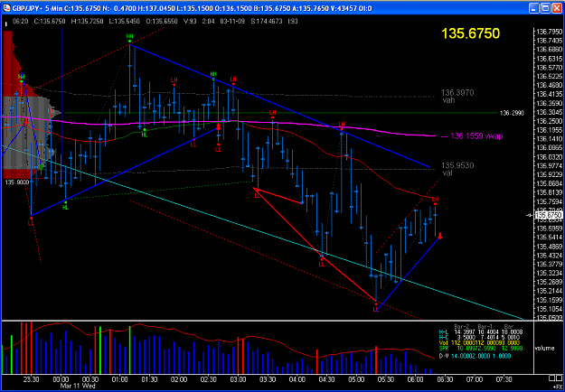Click the 07:30 time axis label
This screenshot has height=392, width=565.
tap(504, 379)
